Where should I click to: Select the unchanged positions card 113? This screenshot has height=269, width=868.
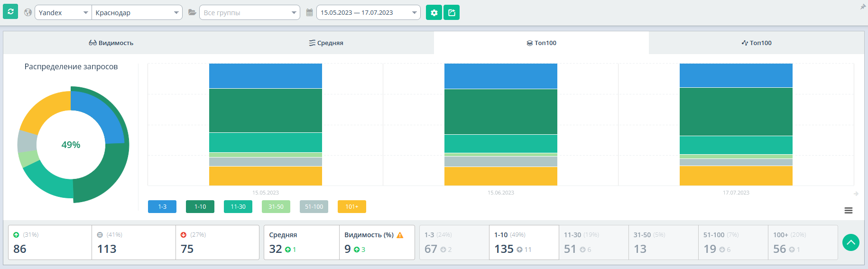tap(134, 242)
